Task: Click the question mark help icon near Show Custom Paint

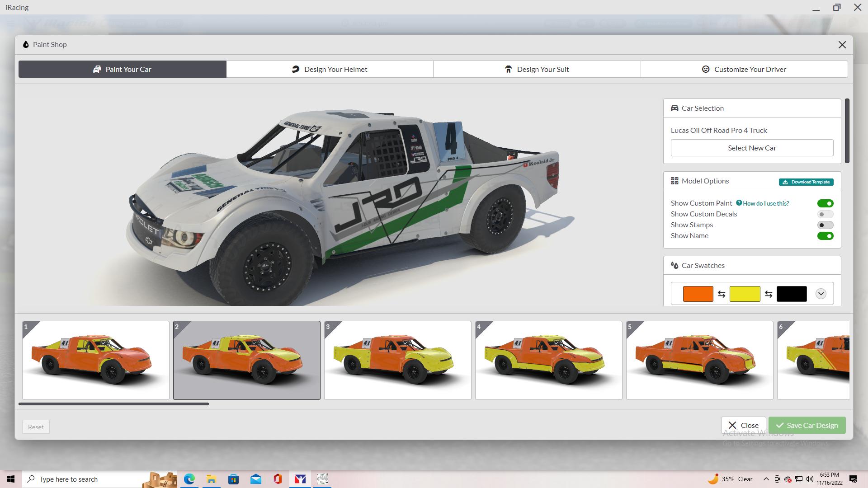Action: (x=738, y=203)
